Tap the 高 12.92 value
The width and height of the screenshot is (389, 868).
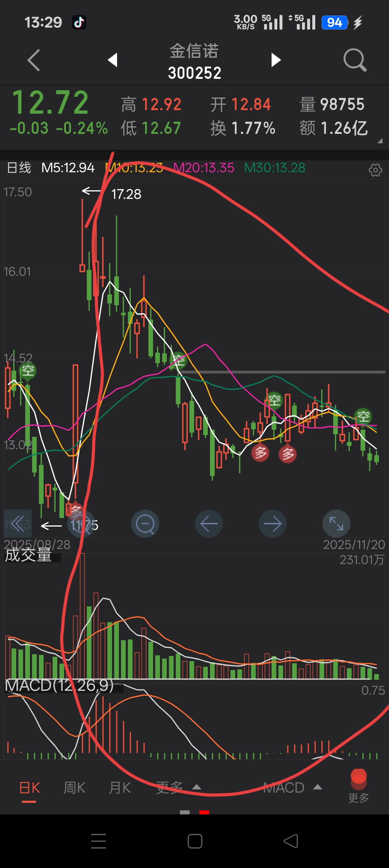[151, 105]
